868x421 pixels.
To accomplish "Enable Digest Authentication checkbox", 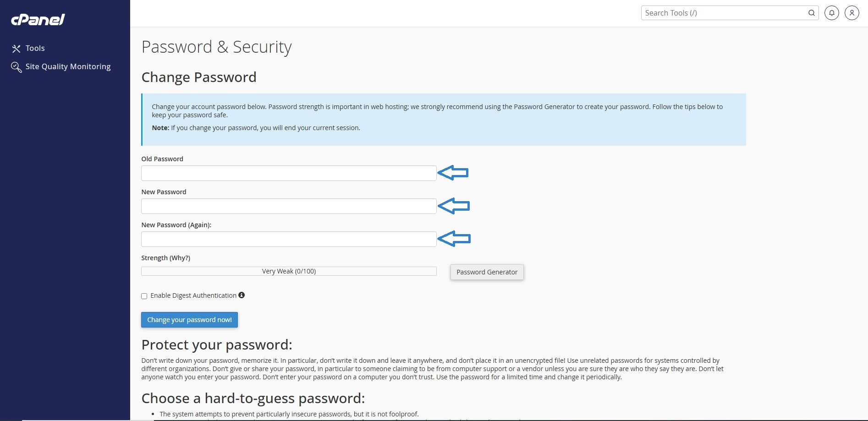I will (x=144, y=296).
